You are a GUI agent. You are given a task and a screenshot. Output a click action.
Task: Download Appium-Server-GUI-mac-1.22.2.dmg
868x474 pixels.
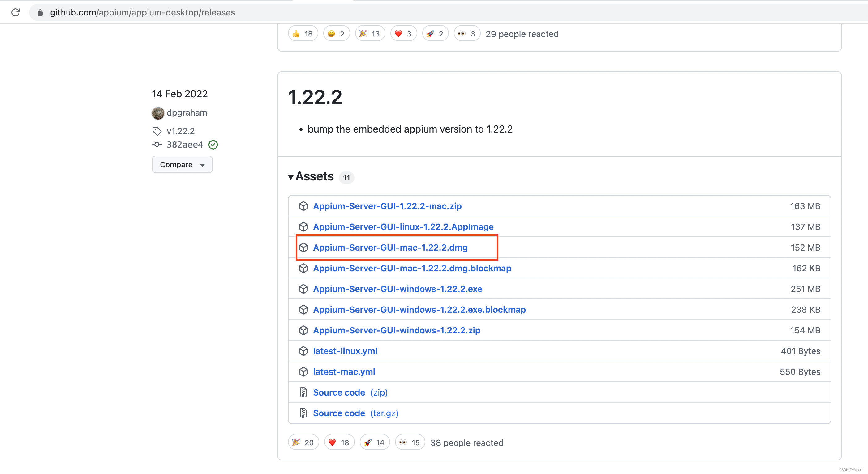click(390, 248)
